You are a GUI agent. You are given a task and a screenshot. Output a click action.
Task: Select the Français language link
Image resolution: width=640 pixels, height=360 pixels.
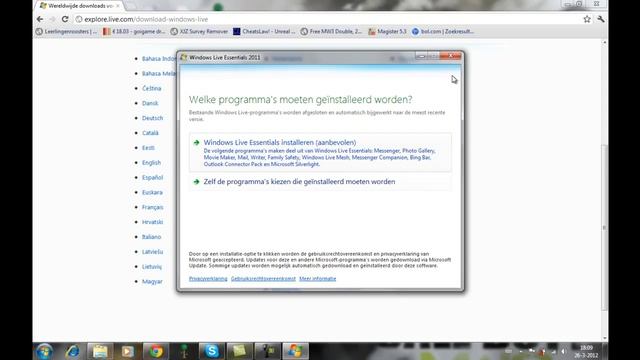pyautogui.click(x=153, y=207)
